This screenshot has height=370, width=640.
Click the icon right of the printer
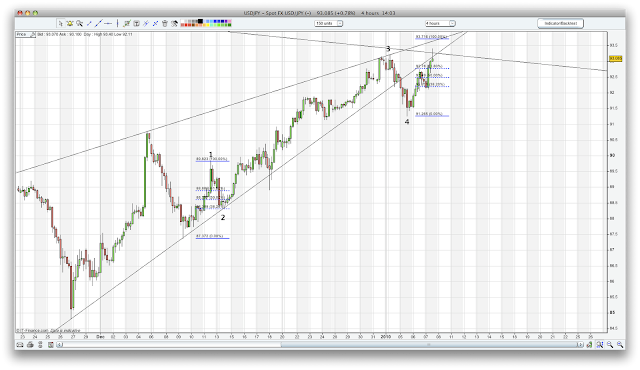[40, 345]
